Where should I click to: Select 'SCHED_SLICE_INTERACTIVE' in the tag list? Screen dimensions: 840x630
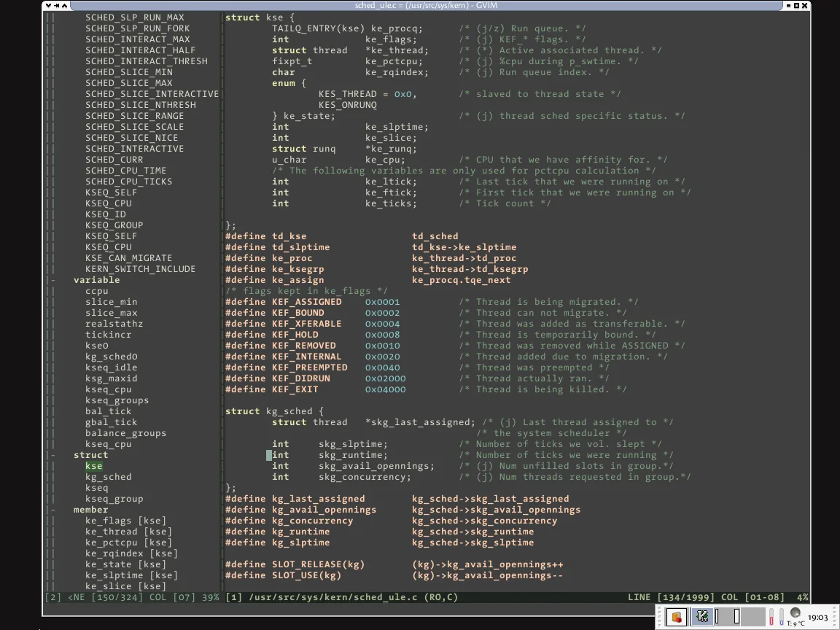point(152,94)
